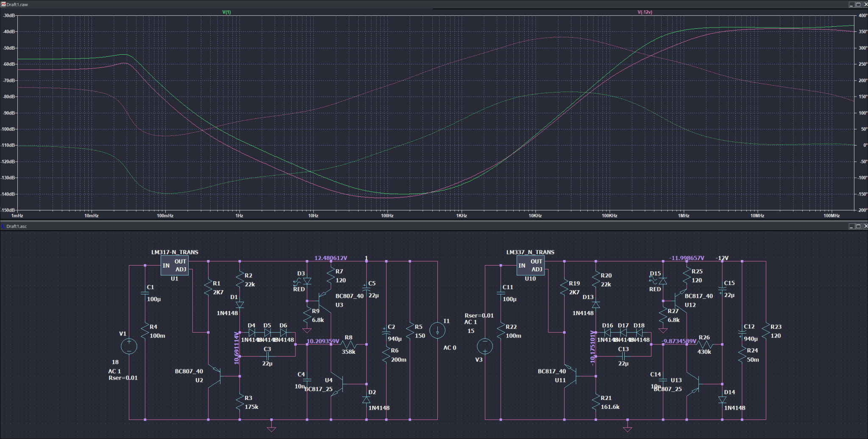Select the LM317 regulator block U1

click(x=174, y=266)
